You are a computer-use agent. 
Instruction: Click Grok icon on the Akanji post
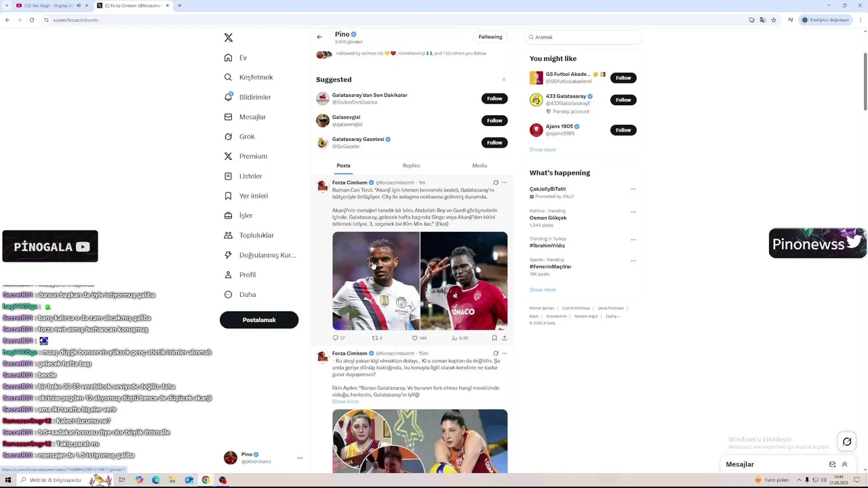[x=496, y=182]
